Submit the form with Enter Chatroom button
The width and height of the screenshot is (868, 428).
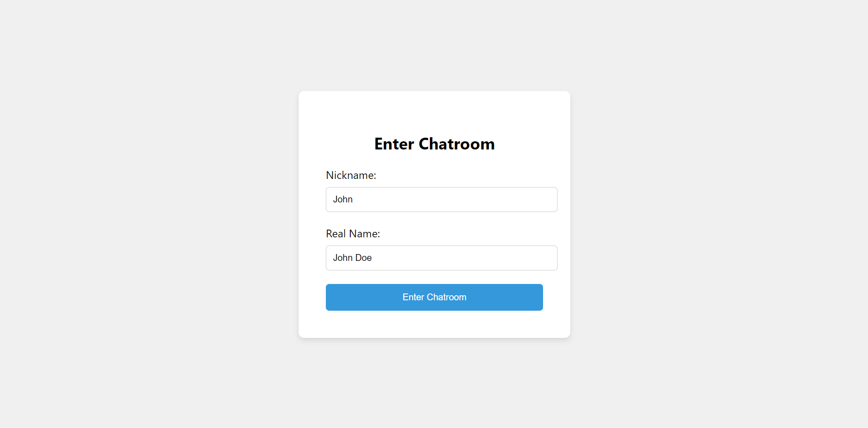coord(434,297)
